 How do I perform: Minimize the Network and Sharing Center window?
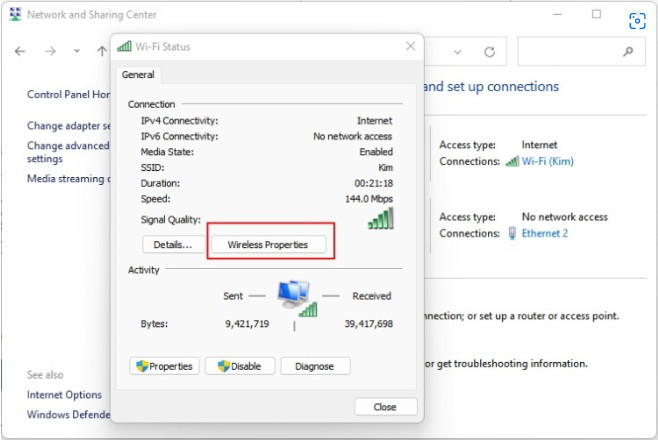(x=557, y=14)
